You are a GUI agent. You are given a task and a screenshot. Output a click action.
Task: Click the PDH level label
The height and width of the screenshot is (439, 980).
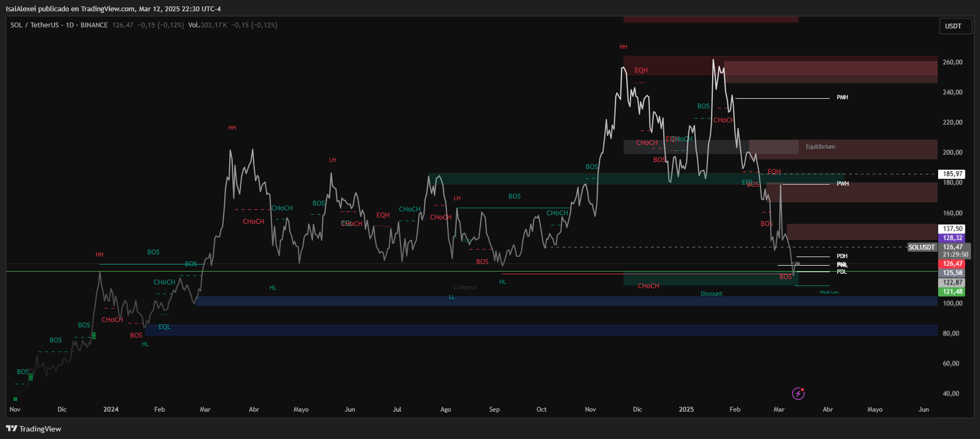[842, 256]
